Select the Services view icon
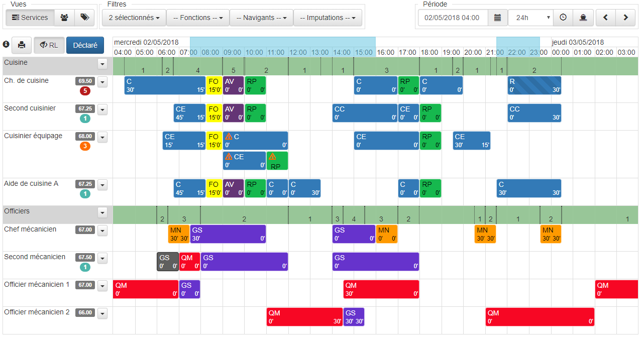Screen dimensions: 644x338 [x=30, y=17]
